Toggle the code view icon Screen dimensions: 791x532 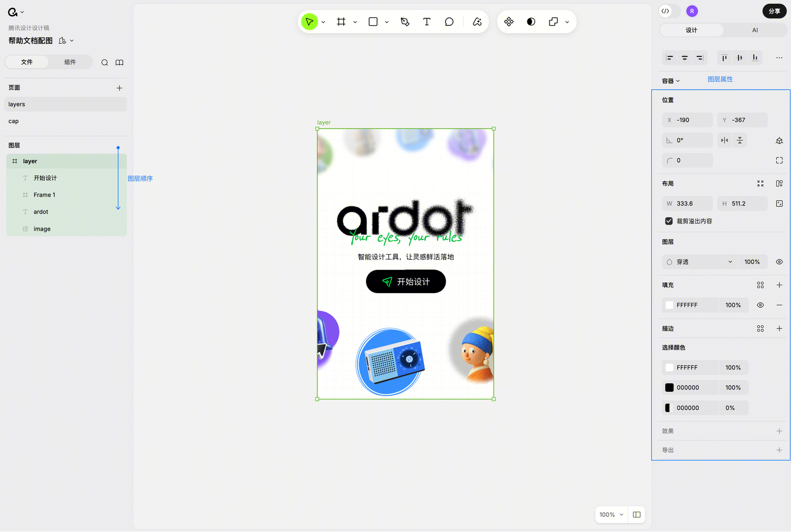click(x=665, y=11)
